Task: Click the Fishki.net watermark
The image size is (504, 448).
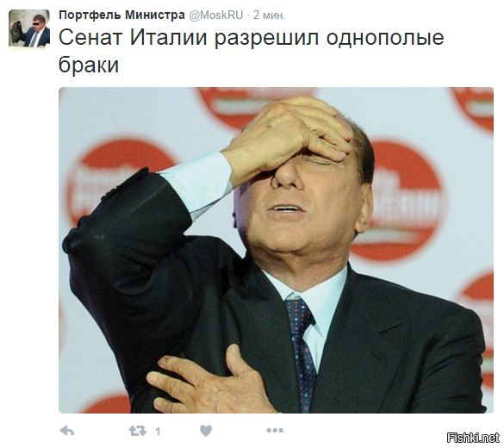Action: (x=473, y=438)
